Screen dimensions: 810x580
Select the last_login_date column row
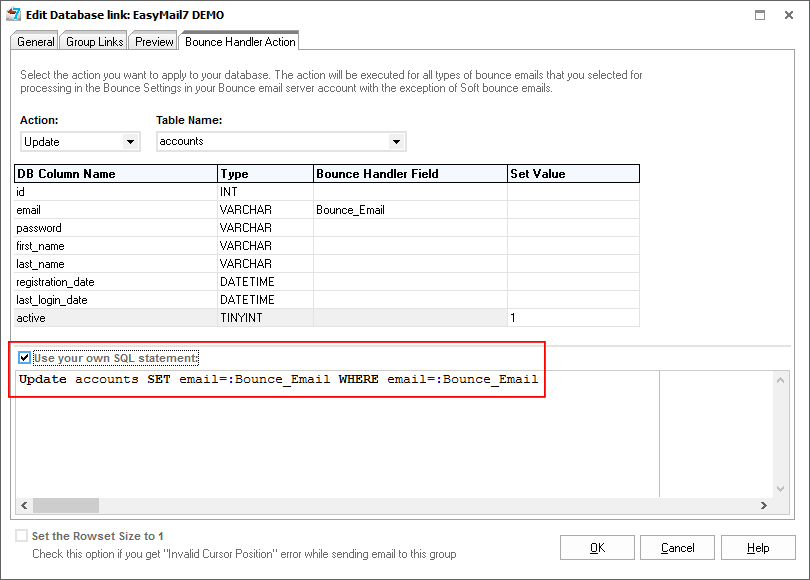[326, 300]
